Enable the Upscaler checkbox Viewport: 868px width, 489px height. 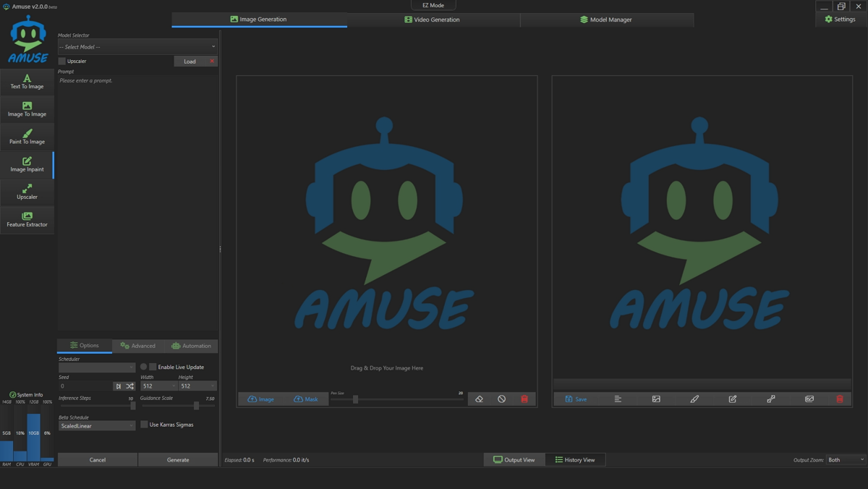pos(61,61)
